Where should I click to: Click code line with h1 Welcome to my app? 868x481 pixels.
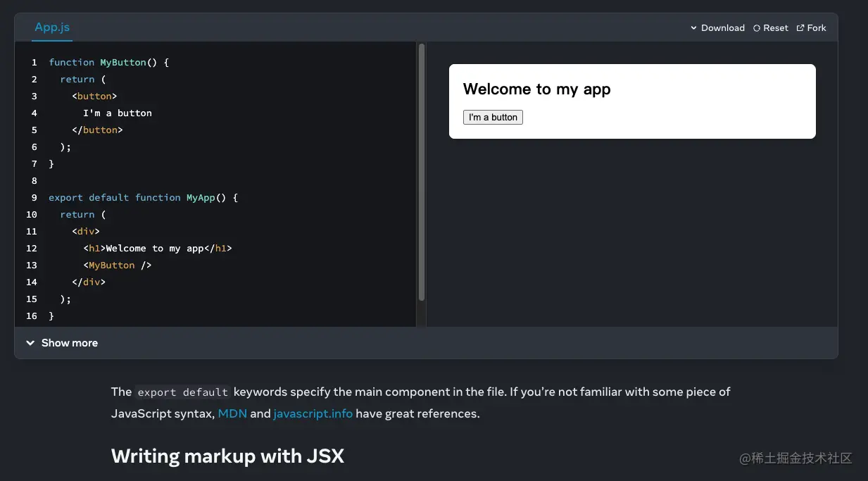(158, 248)
